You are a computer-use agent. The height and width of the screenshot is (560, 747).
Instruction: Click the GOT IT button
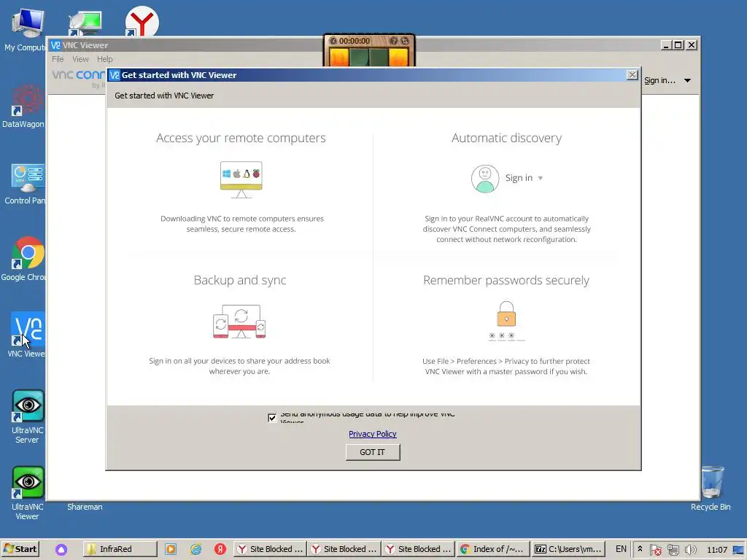(x=373, y=452)
